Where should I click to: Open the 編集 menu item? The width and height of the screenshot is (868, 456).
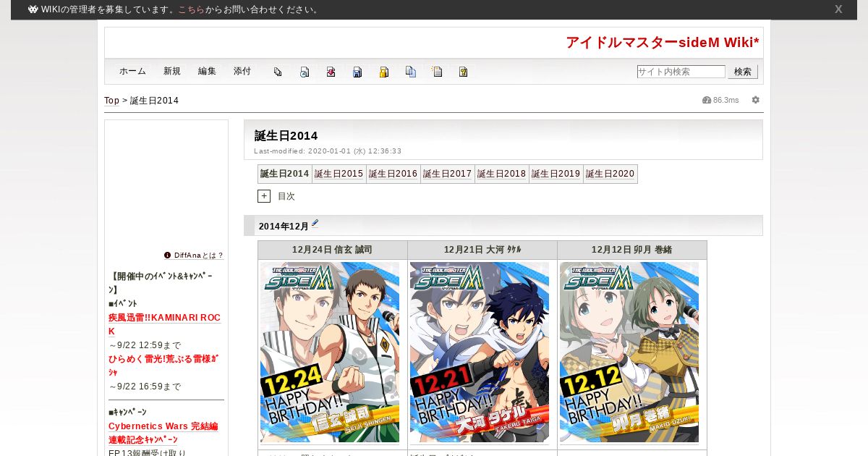[207, 72]
